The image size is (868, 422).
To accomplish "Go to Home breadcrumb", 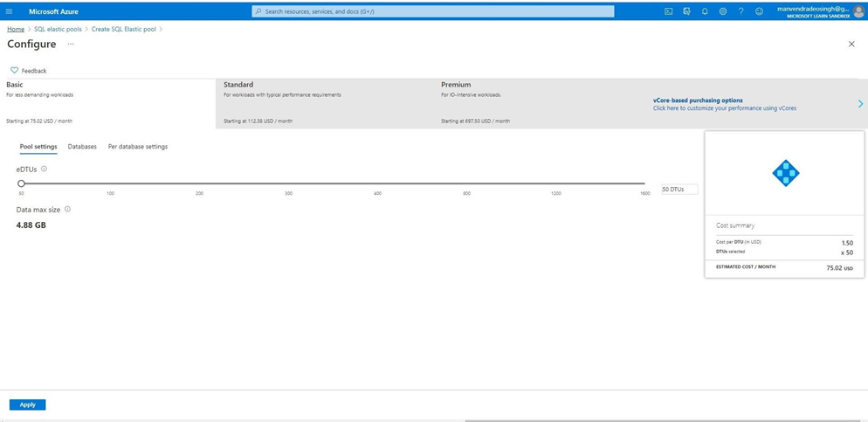I will click(16, 29).
